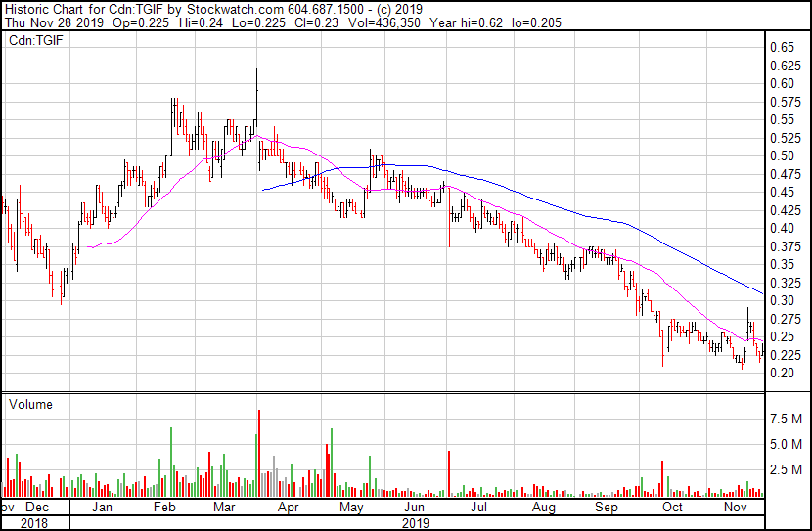This screenshot has height=531, width=812.
Task: Click the 0.25 price axis label
Action: (x=782, y=336)
